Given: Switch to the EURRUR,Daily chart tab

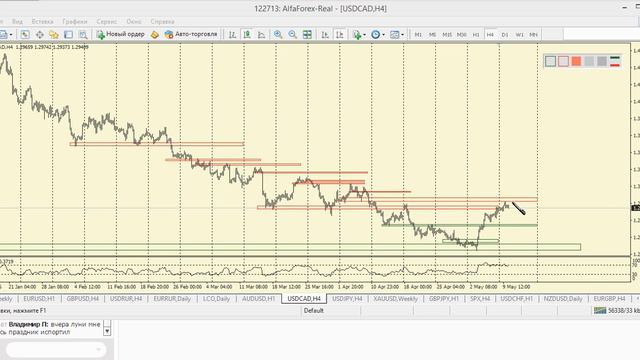Looking at the screenshot, I should (172, 299).
